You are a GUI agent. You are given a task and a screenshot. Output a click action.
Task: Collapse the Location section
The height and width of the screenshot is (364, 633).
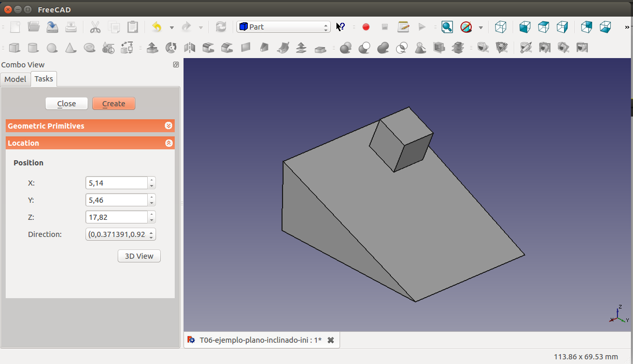(168, 143)
